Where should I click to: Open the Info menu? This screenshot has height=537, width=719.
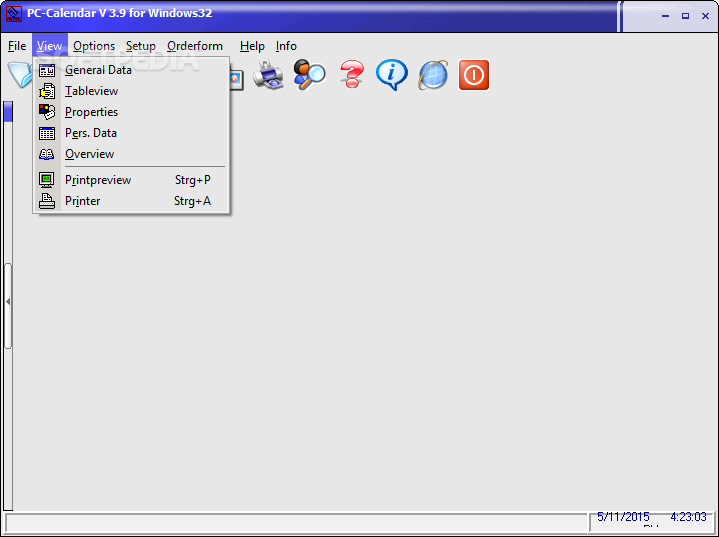tap(286, 46)
